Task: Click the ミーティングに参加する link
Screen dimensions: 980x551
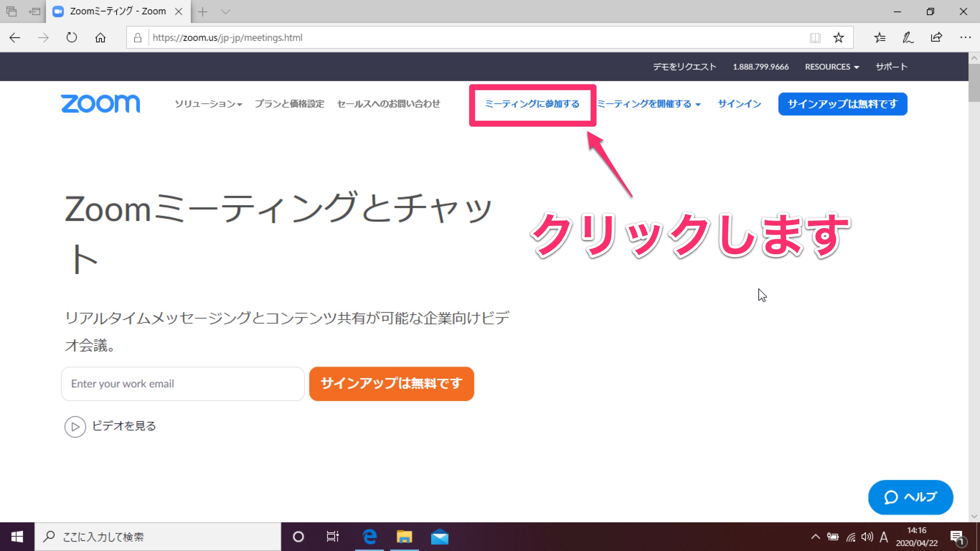Action: coord(532,104)
